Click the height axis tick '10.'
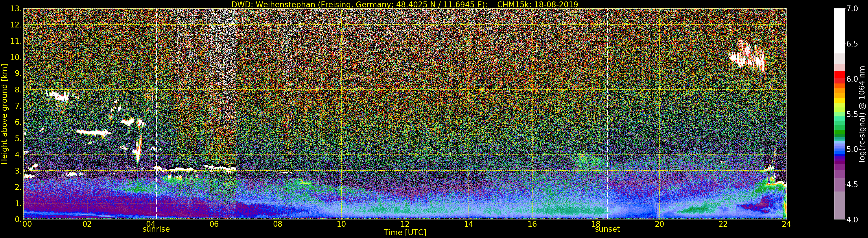868x238 pixels. click(x=16, y=57)
